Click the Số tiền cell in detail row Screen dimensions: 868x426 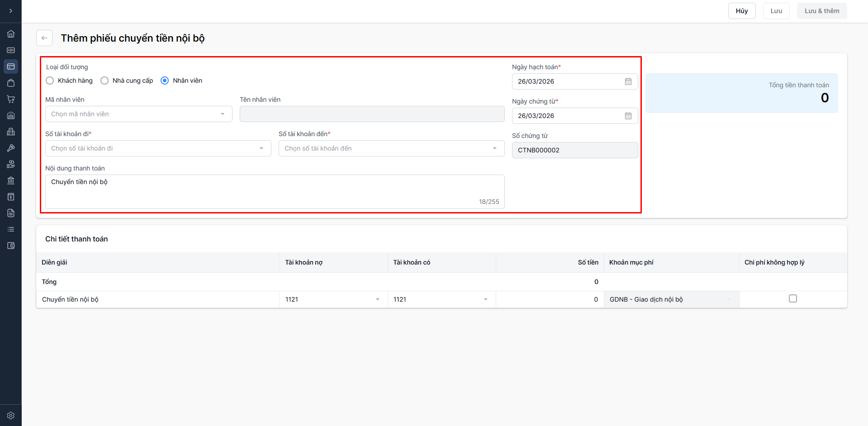550,299
